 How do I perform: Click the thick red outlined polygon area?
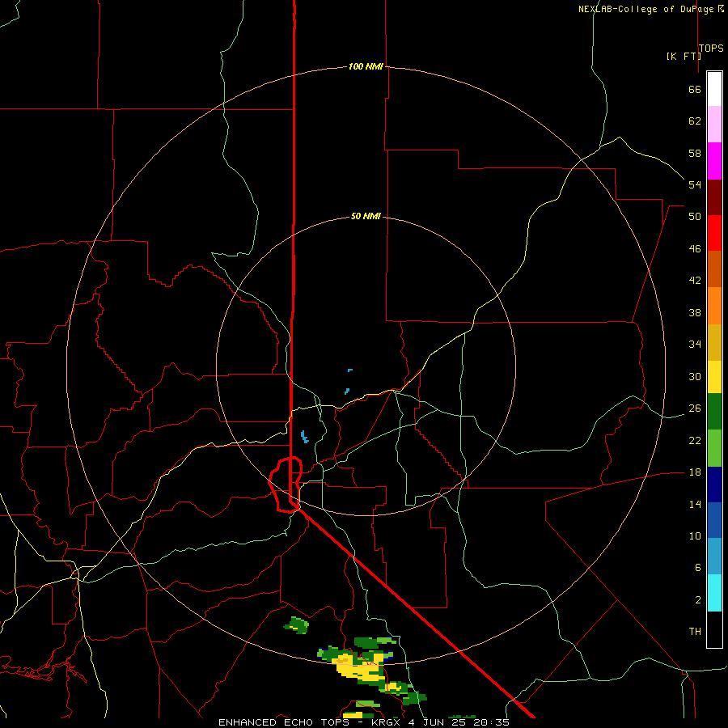point(286,485)
